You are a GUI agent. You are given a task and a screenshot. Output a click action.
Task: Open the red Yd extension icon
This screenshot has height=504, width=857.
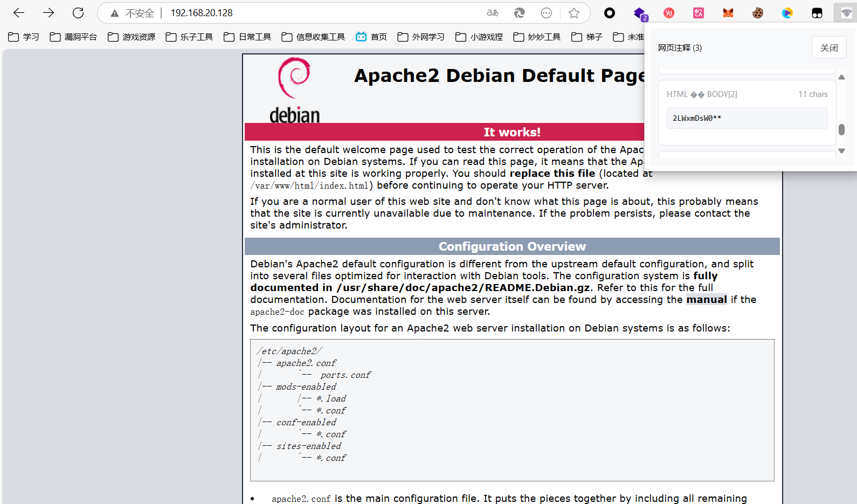669,13
